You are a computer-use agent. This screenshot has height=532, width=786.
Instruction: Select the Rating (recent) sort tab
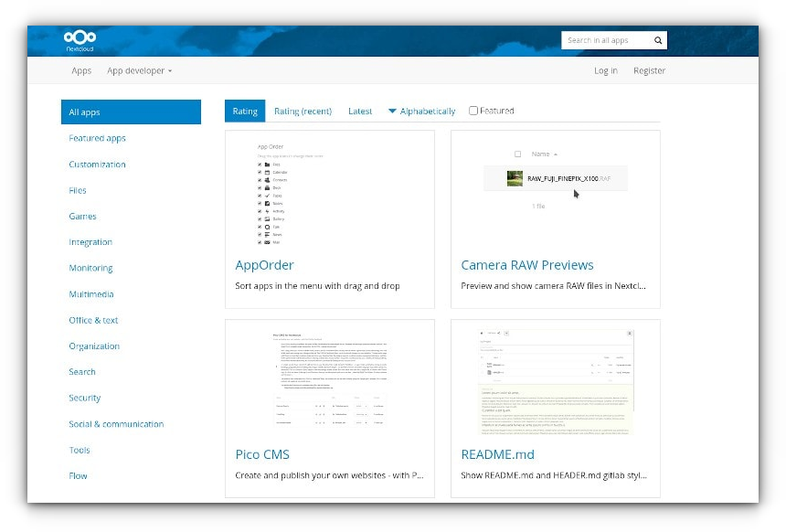(x=303, y=111)
